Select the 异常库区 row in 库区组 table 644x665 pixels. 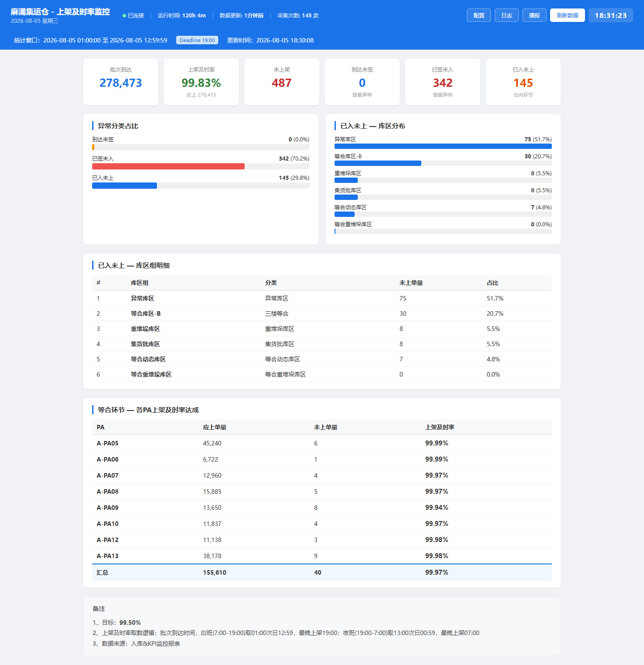click(322, 298)
